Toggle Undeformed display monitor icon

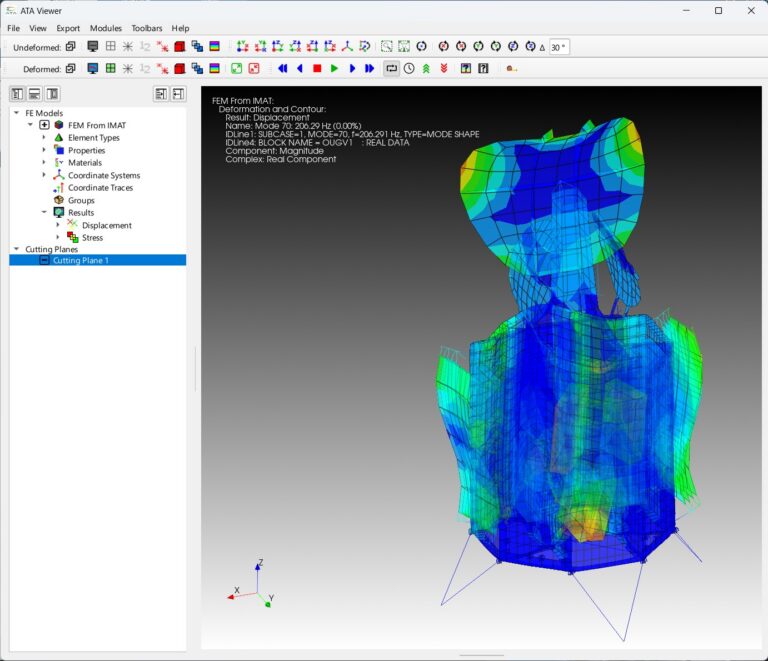point(93,47)
